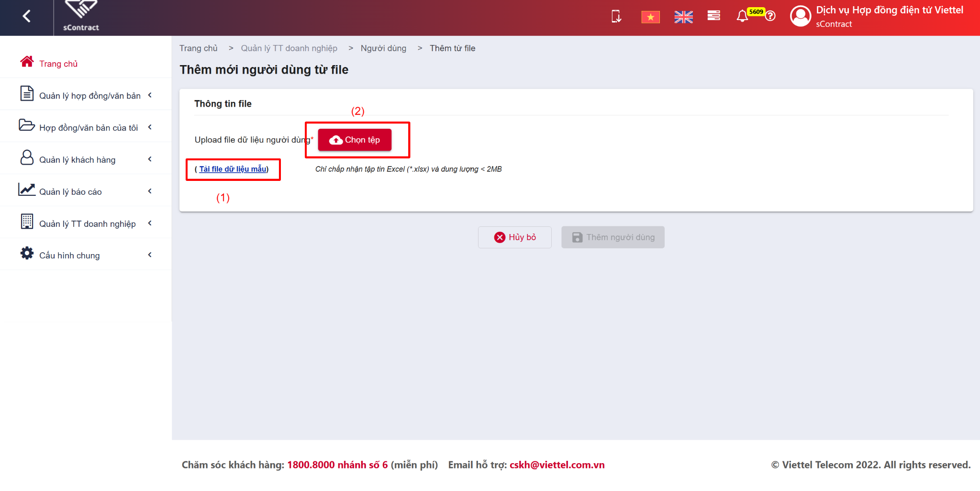The width and height of the screenshot is (980, 491).
Task: Open the stacked list icon in header
Action: 713,16
